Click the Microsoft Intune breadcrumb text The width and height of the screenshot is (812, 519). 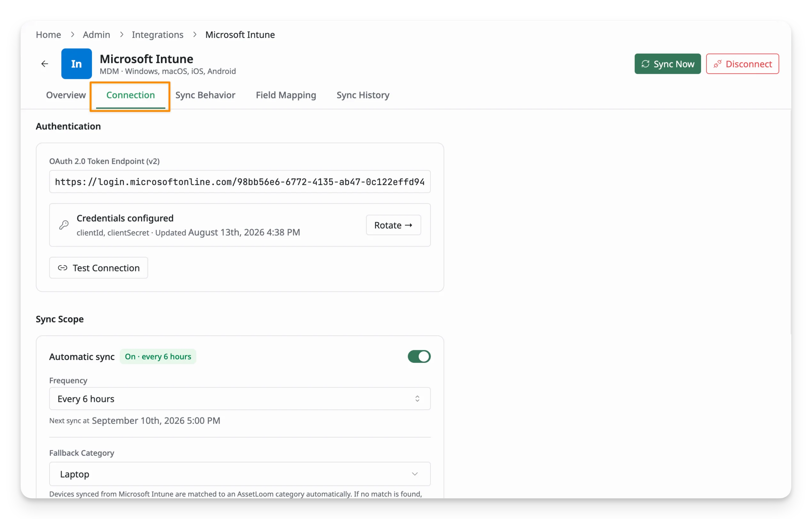point(240,35)
